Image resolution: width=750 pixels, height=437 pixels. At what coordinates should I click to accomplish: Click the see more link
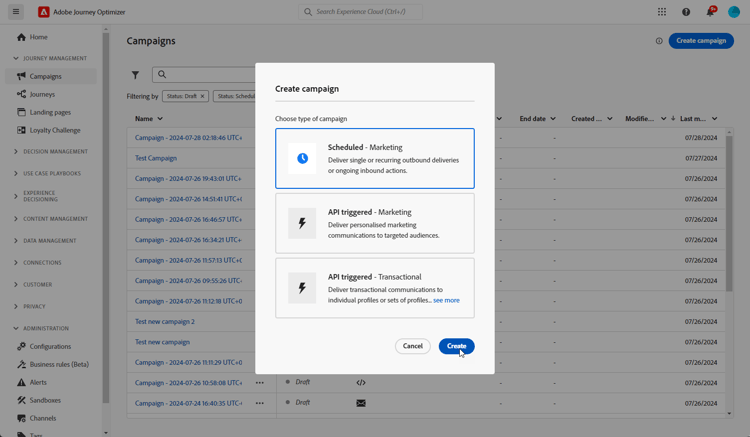[x=446, y=300]
